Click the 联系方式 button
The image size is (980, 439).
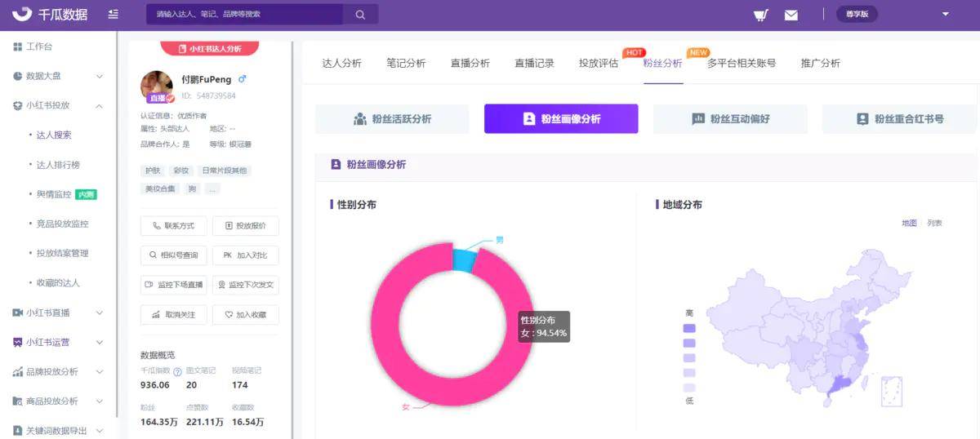click(174, 226)
